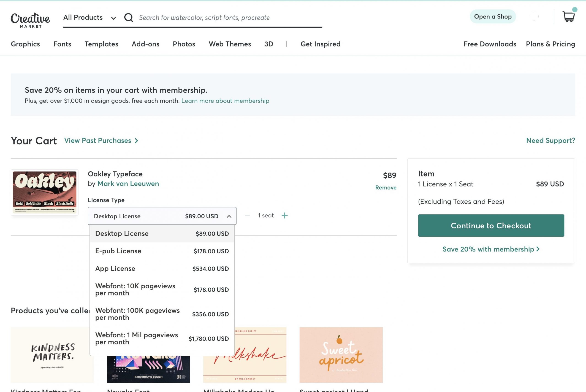Select the E-pub License option
586x392 pixels.
(x=162, y=251)
